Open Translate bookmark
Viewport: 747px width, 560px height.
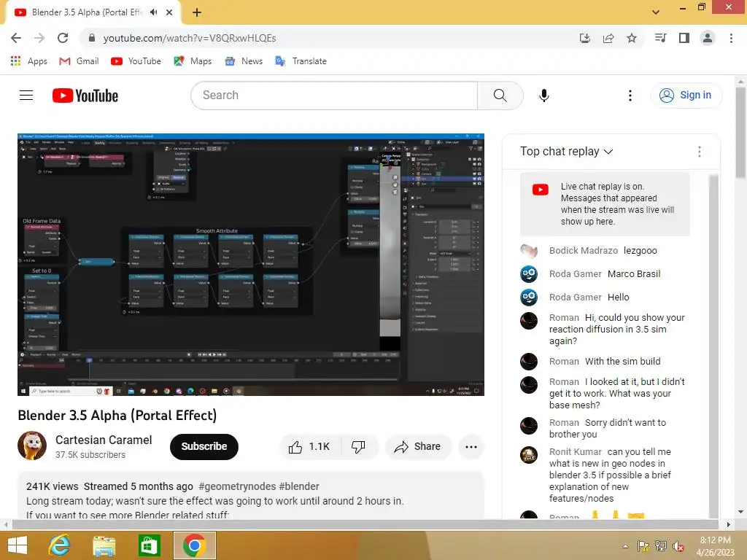click(301, 61)
